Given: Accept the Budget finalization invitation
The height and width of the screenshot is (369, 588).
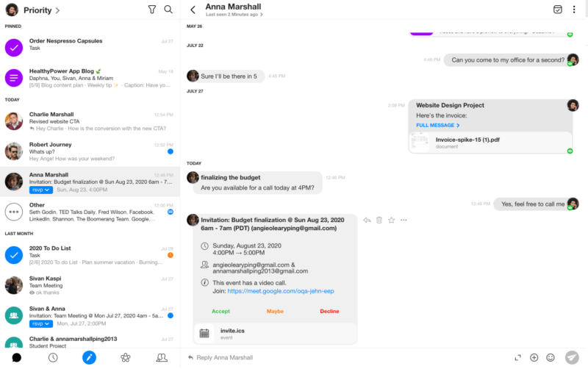Looking at the screenshot, I should [x=220, y=311].
